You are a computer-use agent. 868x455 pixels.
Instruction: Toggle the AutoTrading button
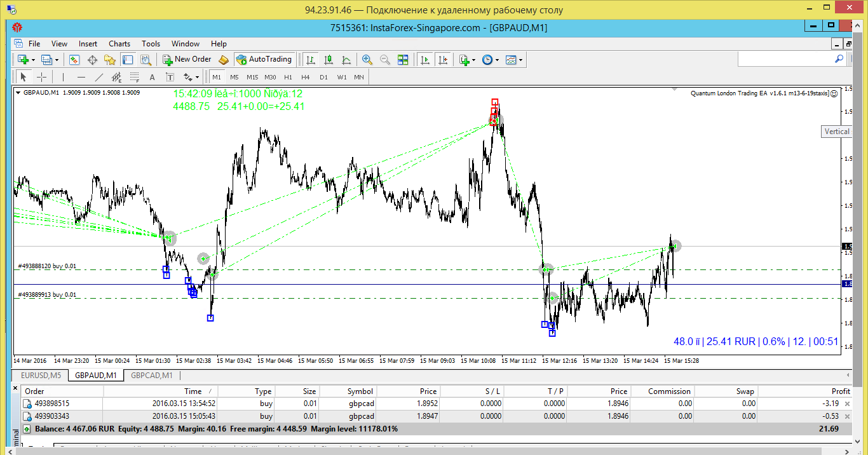tap(264, 59)
